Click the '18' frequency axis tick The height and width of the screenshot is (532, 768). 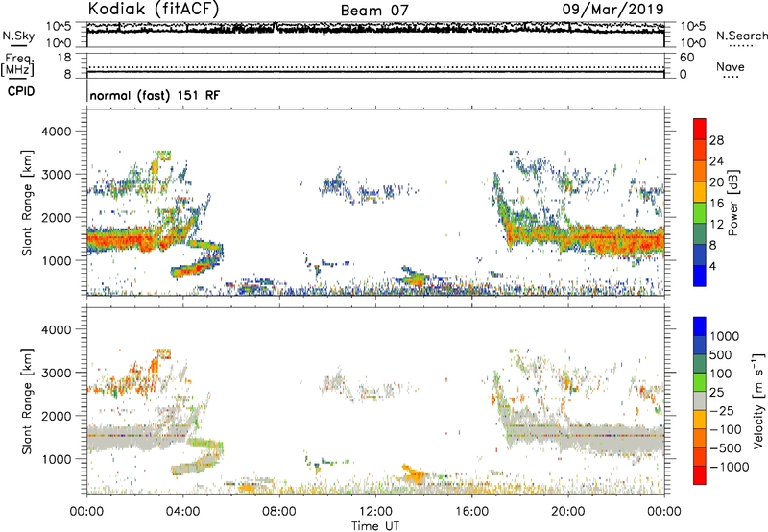pyautogui.click(x=64, y=58)
